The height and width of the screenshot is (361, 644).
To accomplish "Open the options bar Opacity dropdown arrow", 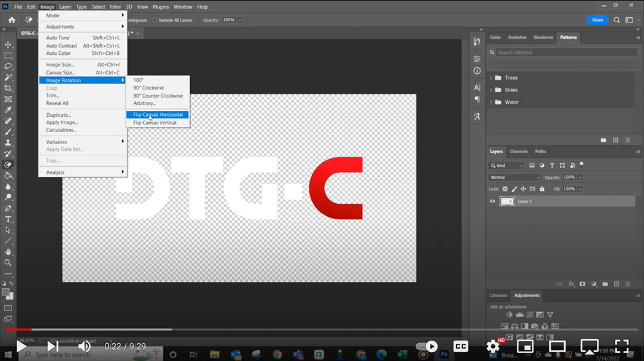I will click(x=240, y=20).
